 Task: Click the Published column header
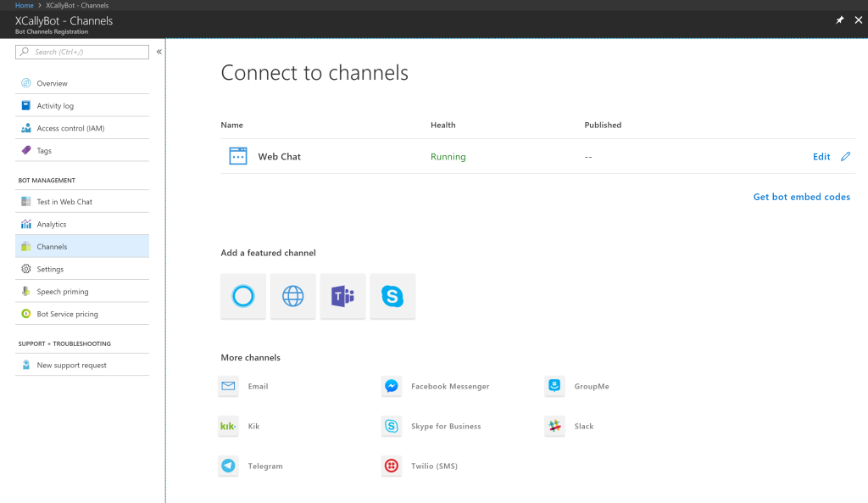coord(603,126)
